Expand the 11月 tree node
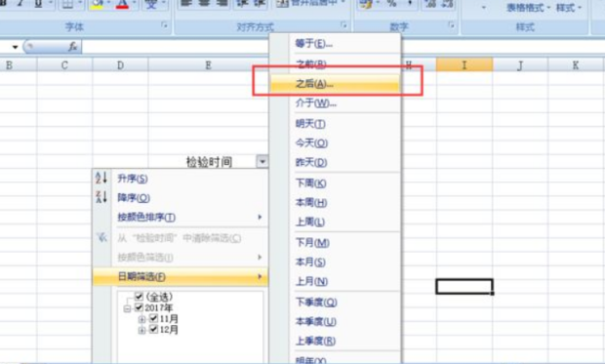This screenshot has height=364, width=605. (141, 319)
